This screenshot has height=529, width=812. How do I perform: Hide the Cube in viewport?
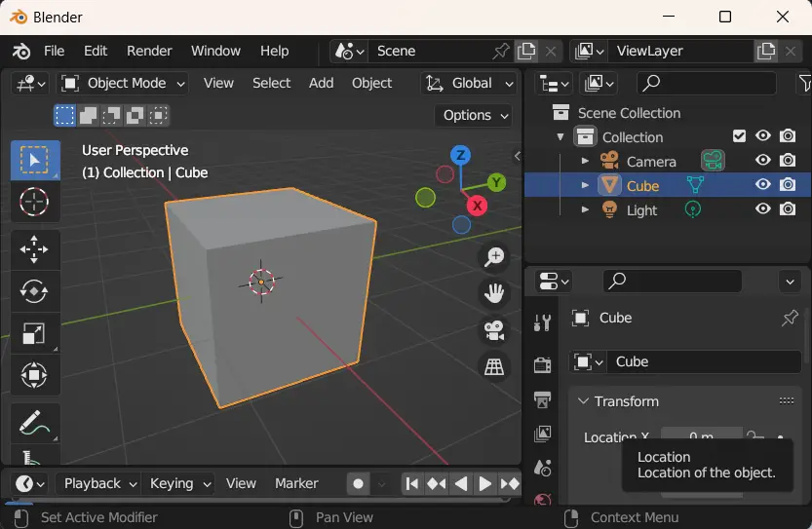763,184
